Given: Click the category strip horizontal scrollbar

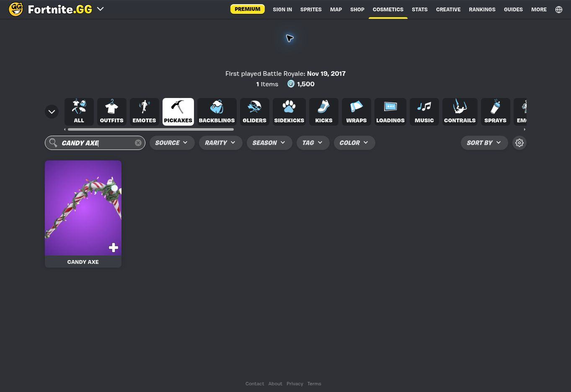Looking at the screenshot, I should point(151,129).
